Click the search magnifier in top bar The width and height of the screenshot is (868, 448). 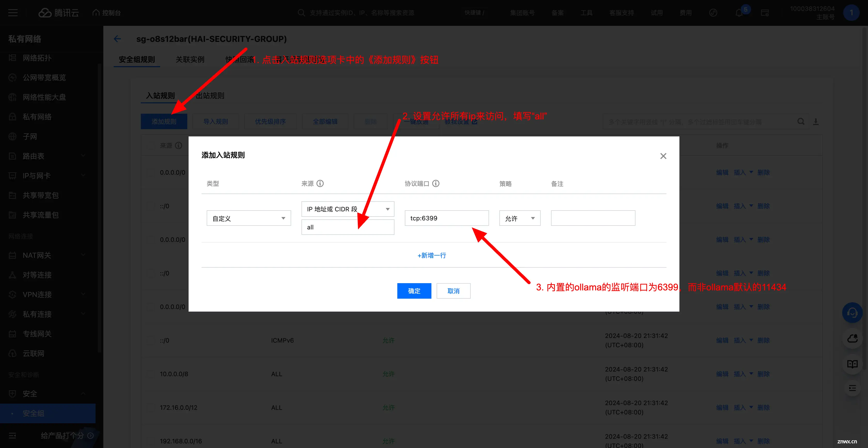tap(301, 13)
